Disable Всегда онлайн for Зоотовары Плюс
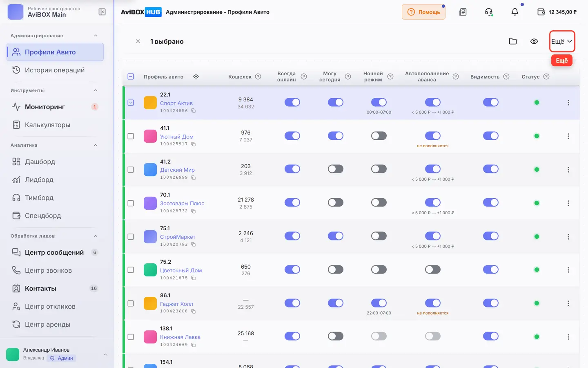Image resolution: width=588 pixels, height=368 pixels. 292,202
